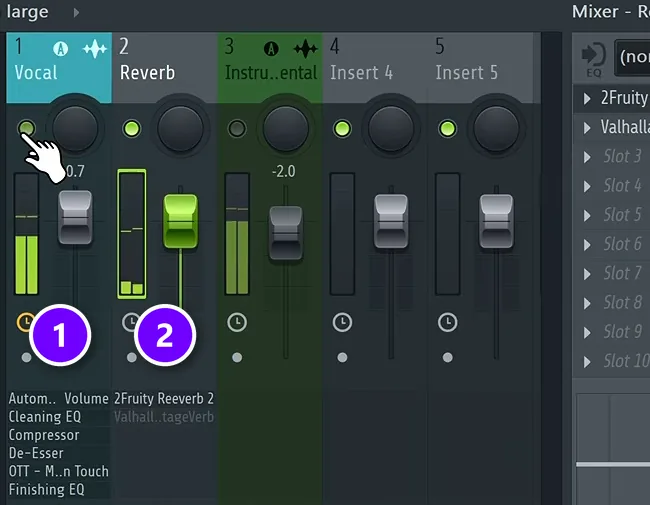This screenshot has width=650, height=505.
Task: Click the Insert 4 send dot
Action: pos(342,357)
